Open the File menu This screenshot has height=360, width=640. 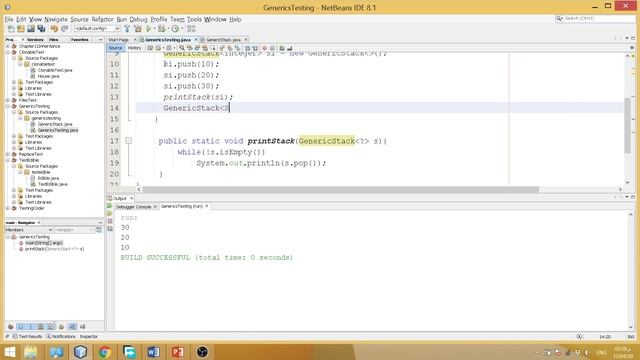(x=9, y=19)
